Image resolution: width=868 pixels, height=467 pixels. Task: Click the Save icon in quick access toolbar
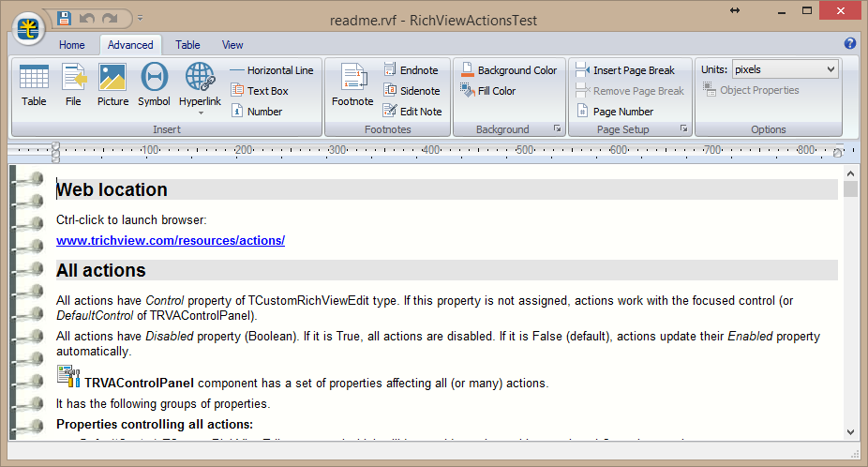[64, 18]
